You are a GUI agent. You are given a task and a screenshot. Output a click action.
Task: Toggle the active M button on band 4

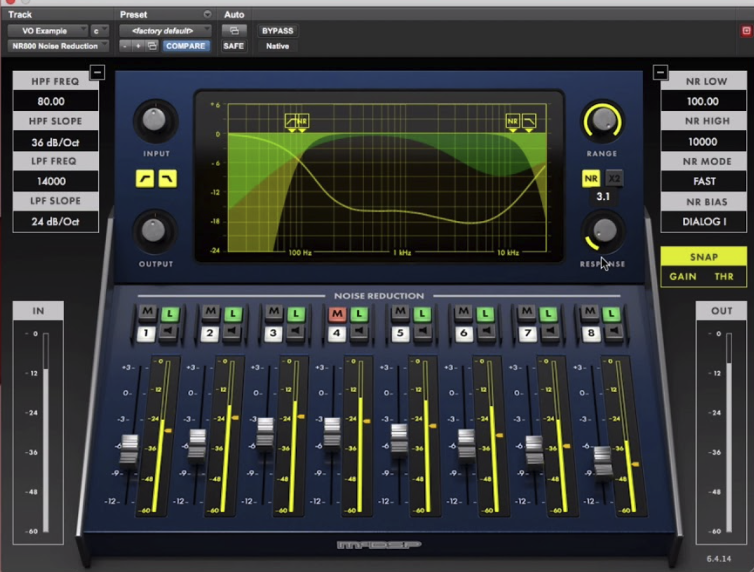tap(338, 313)
